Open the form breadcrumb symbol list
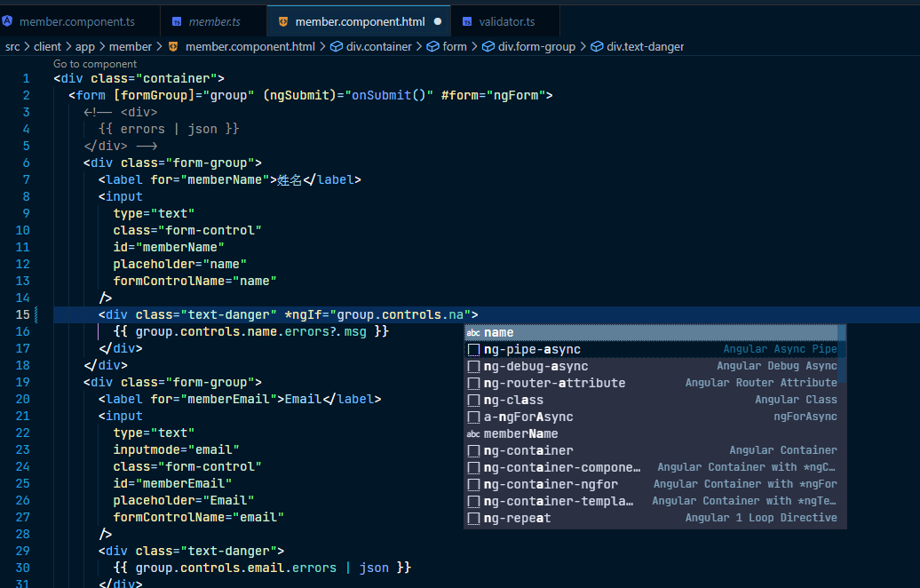The height and width of the screenshot is (588, 920). click(454, 46)
